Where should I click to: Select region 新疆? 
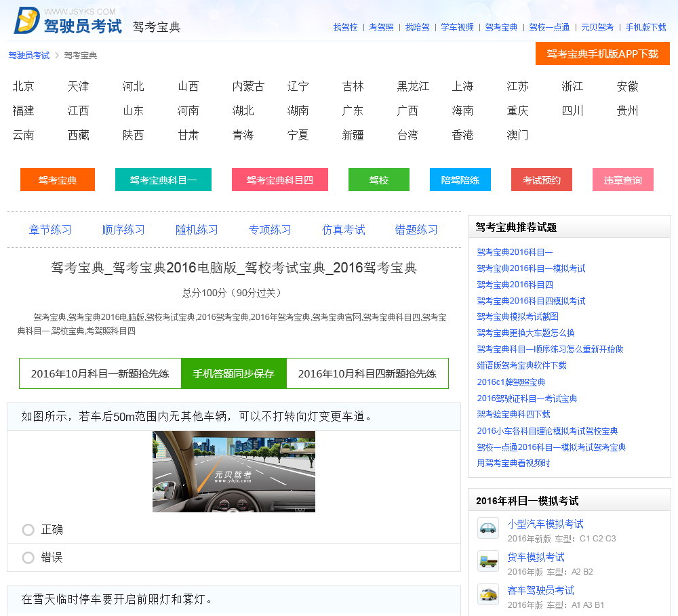pyautogui.click(x=353, y=135)
